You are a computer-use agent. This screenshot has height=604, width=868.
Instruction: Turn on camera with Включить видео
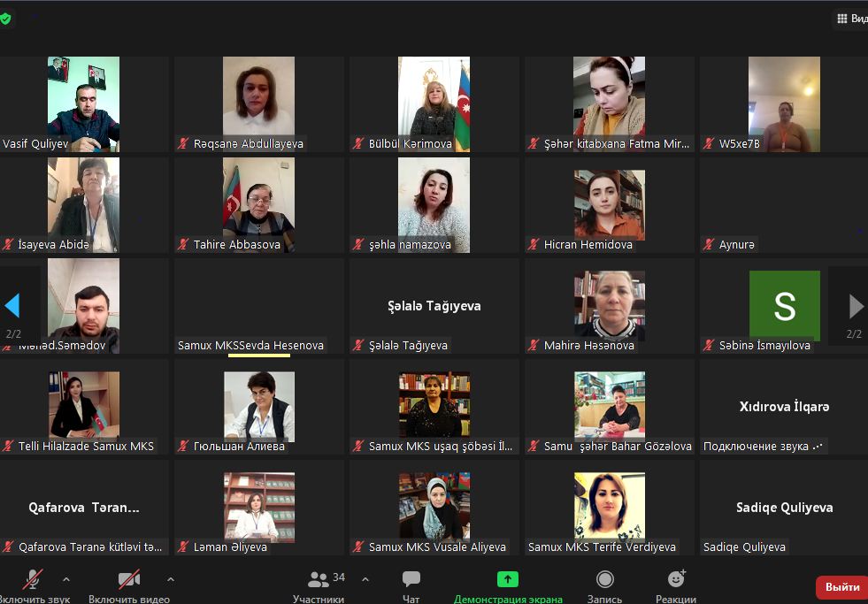tap(129, 585)
